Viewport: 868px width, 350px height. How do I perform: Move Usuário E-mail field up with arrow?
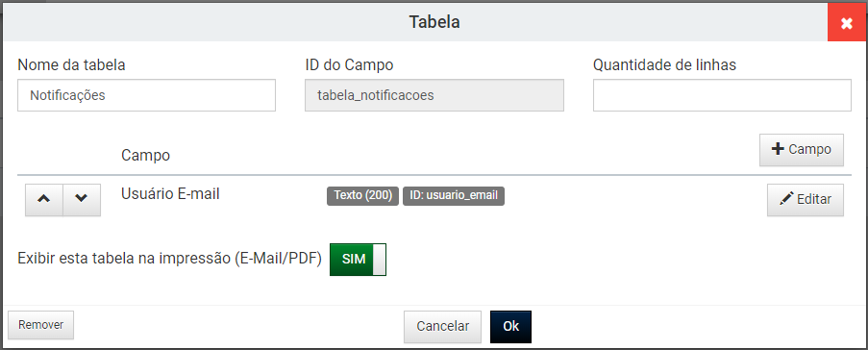tap(44, 199)
